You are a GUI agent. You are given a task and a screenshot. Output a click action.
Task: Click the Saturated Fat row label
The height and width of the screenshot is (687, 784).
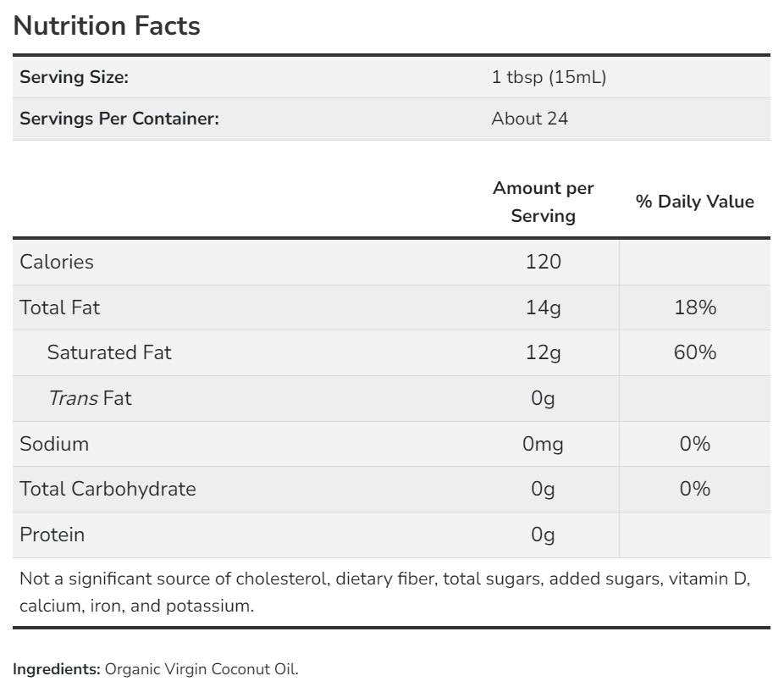pyautogui.click(x=109, y=352)
